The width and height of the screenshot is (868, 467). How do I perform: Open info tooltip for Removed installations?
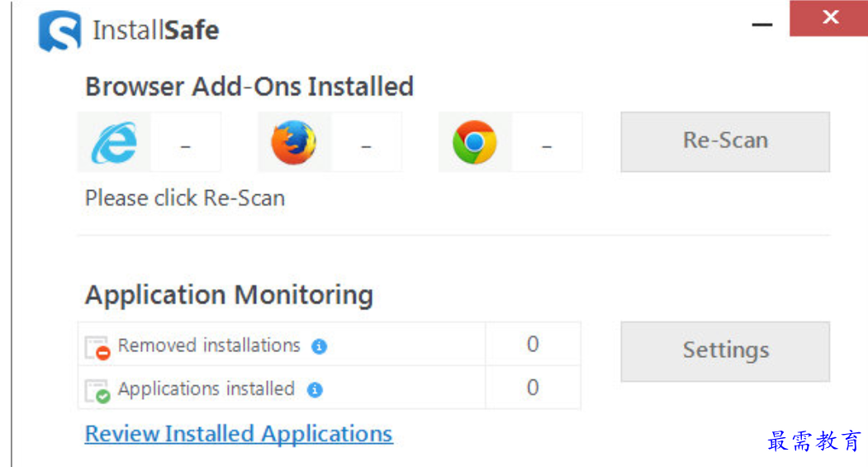tap(319, 346)
